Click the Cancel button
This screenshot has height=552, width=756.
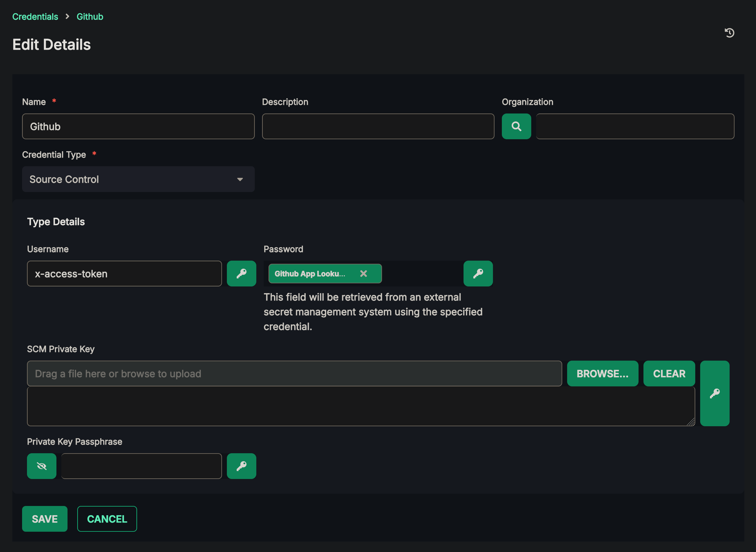point(107,519)
